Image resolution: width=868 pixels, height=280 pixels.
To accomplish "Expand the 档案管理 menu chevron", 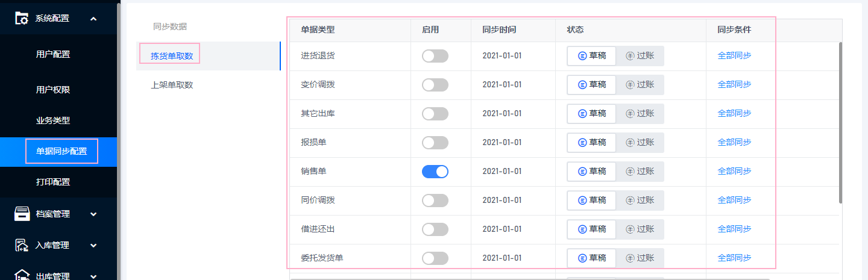I will [x=93, y=214].
